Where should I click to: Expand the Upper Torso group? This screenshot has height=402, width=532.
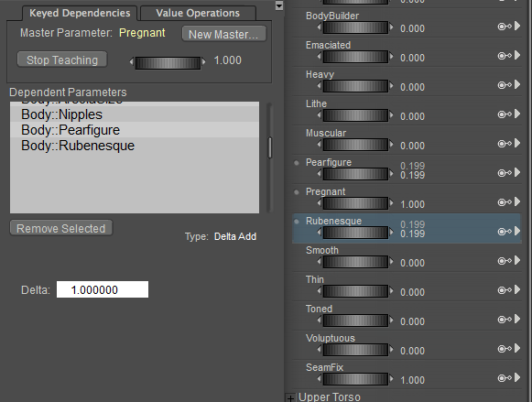[x=290, y=397]
